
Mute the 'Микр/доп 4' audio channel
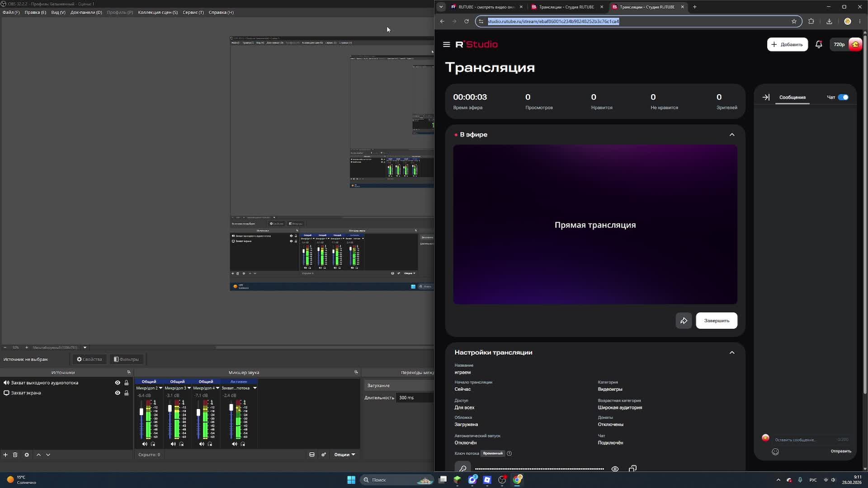tap(202, 444)
